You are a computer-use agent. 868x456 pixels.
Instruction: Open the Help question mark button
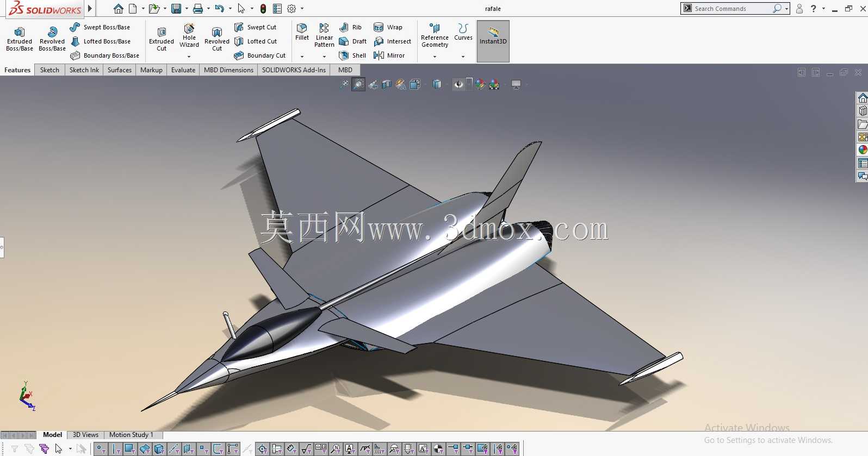[814, 9]
